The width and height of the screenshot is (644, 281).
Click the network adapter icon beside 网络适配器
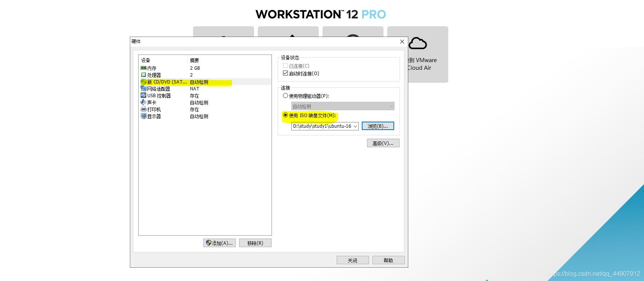pos(144,89)
